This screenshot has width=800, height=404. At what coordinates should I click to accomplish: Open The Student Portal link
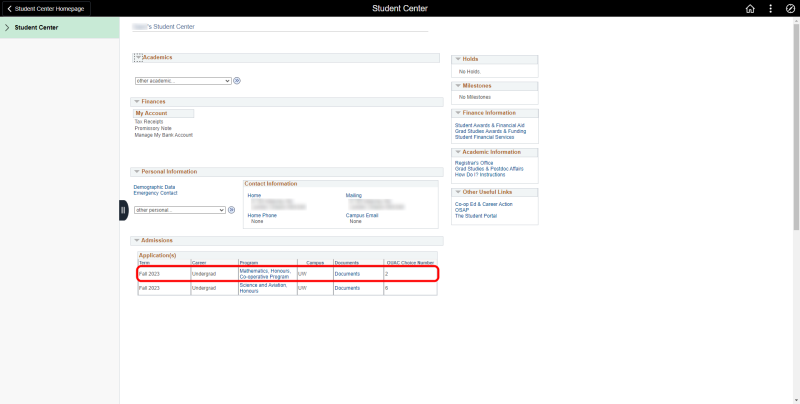click(x=476, y=216)
